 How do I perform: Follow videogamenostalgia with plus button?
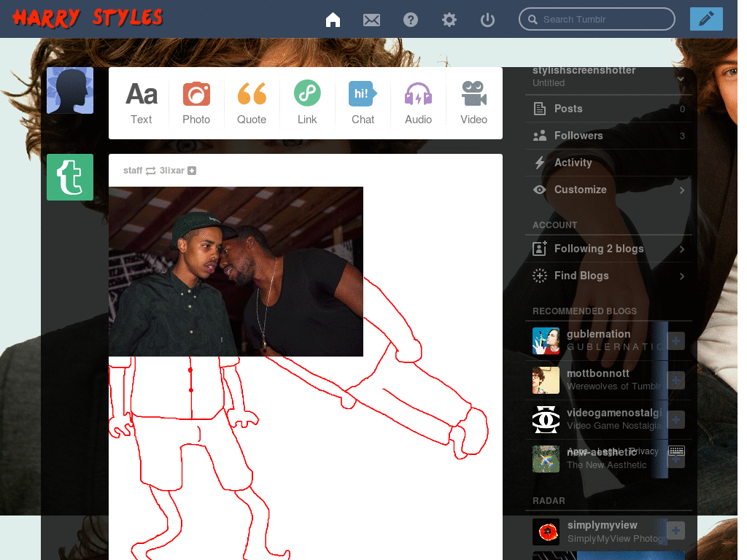pyautogui.click(x=676, y=420)
